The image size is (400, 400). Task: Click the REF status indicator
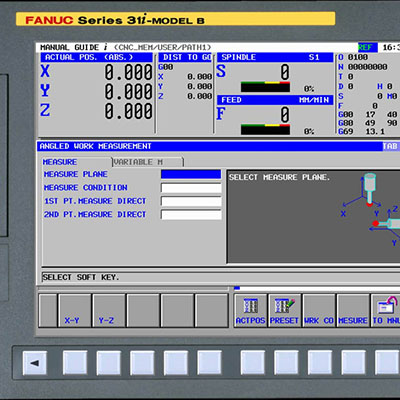click(368, 47)
